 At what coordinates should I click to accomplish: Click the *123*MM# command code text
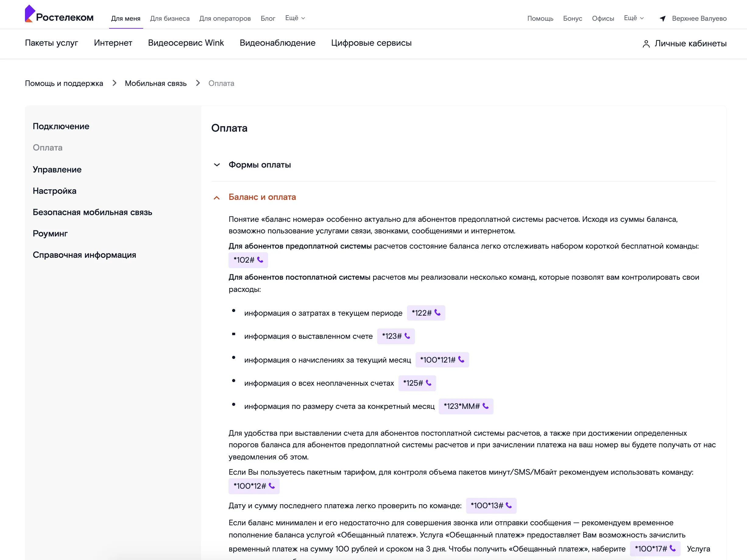point(462,406)
